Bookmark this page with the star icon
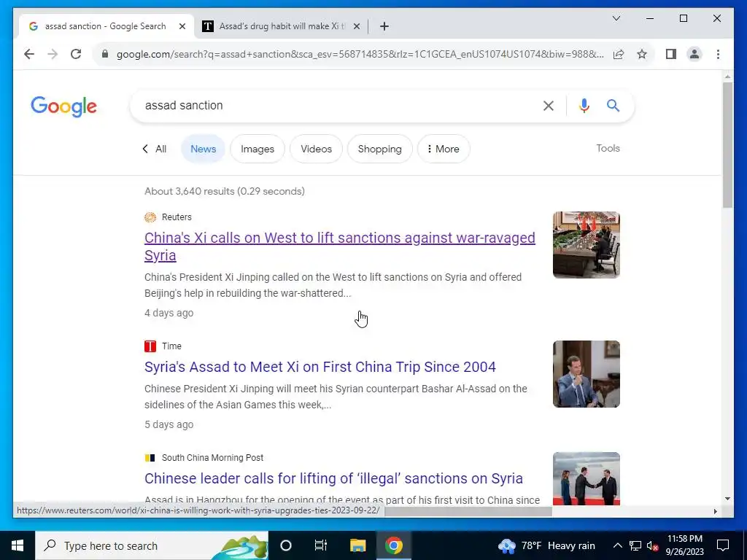 [x=642, y=54]
